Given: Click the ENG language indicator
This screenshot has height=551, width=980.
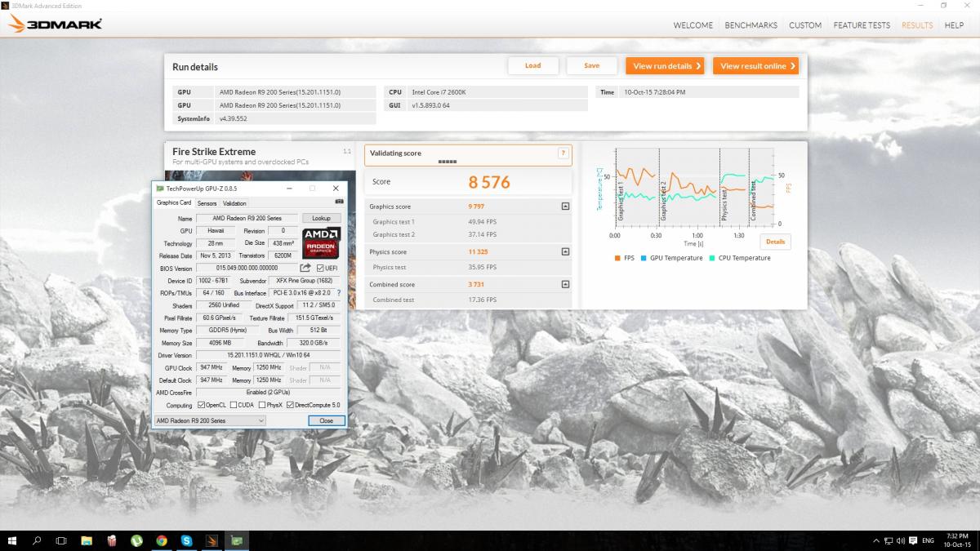Looking at the screenshot, I should coord(928,540).
